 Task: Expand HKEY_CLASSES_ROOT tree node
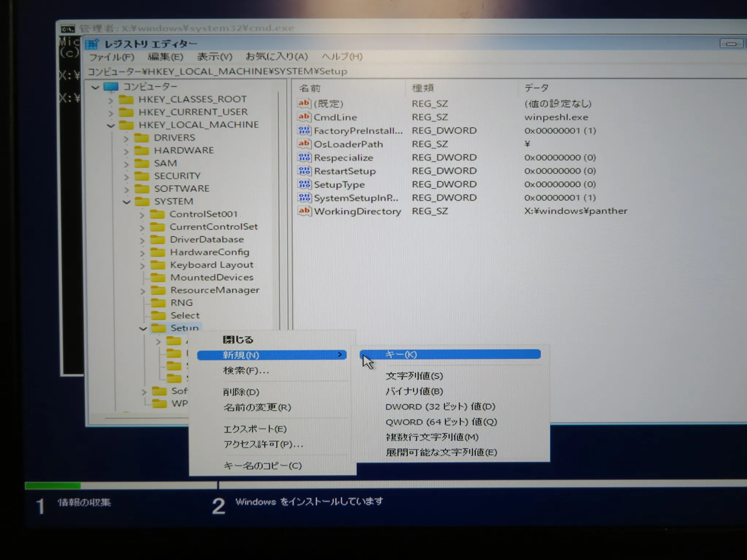pos(111,100)
